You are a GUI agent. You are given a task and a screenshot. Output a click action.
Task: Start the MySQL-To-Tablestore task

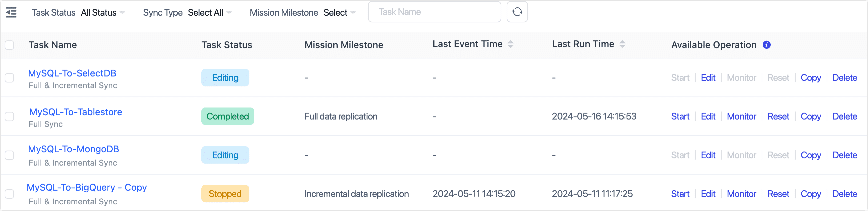680,117
